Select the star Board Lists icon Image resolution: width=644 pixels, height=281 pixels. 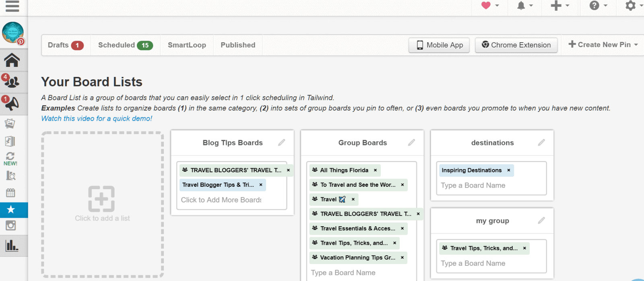tap(11, 210)
